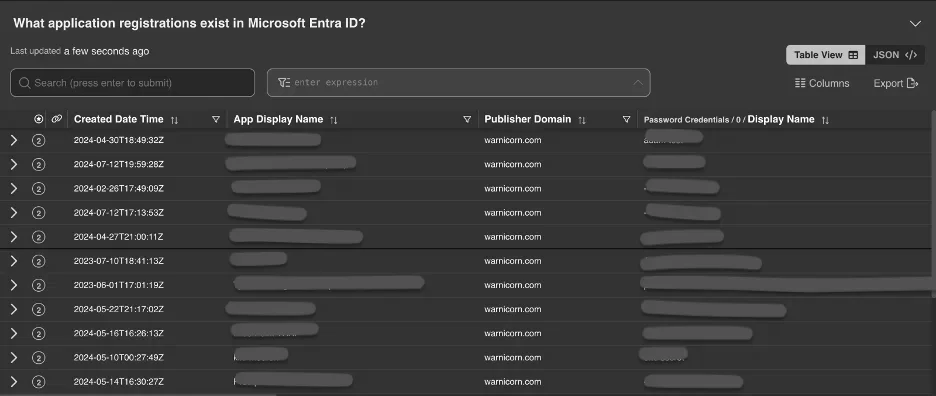
Task: Expand the row dated 2024-05-22T21:17:02Z
Action: coord(14,309)
